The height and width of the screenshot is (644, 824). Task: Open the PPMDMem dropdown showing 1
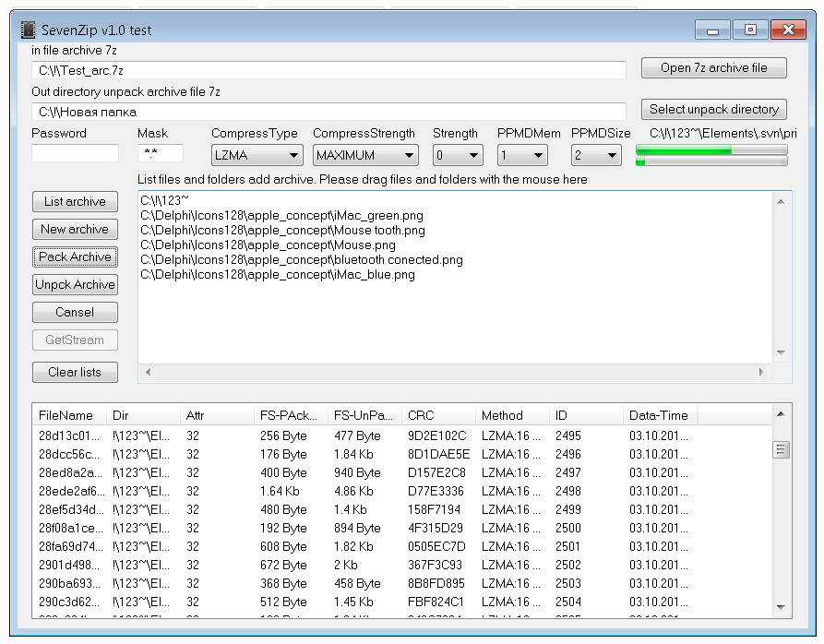pyautogui.click(x=522, y=156)
